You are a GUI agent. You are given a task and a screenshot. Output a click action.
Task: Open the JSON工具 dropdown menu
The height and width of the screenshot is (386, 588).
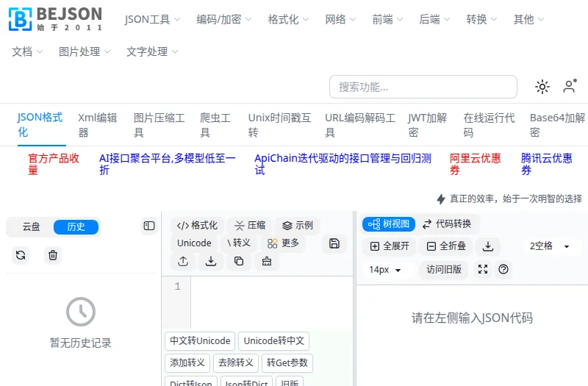tap(152, 19)
